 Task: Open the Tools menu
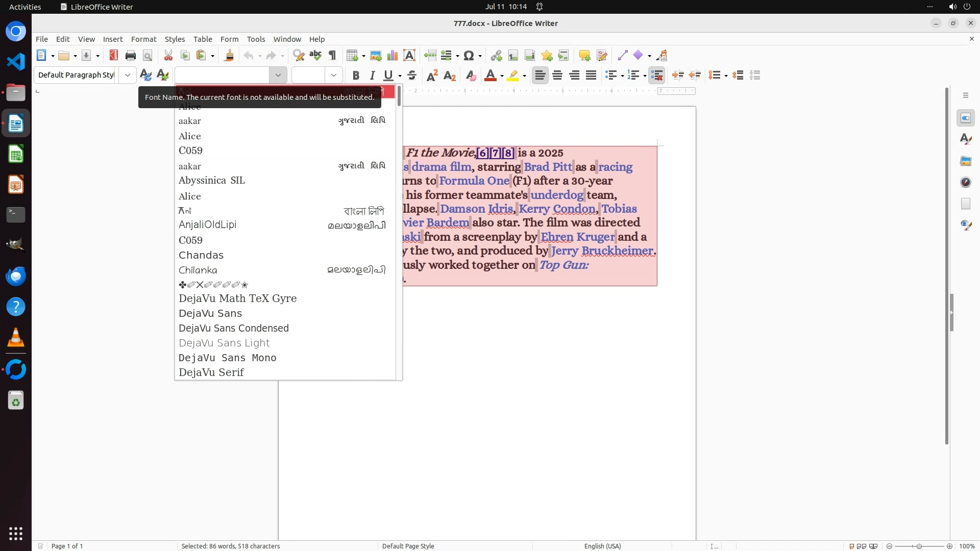(256, 39)
